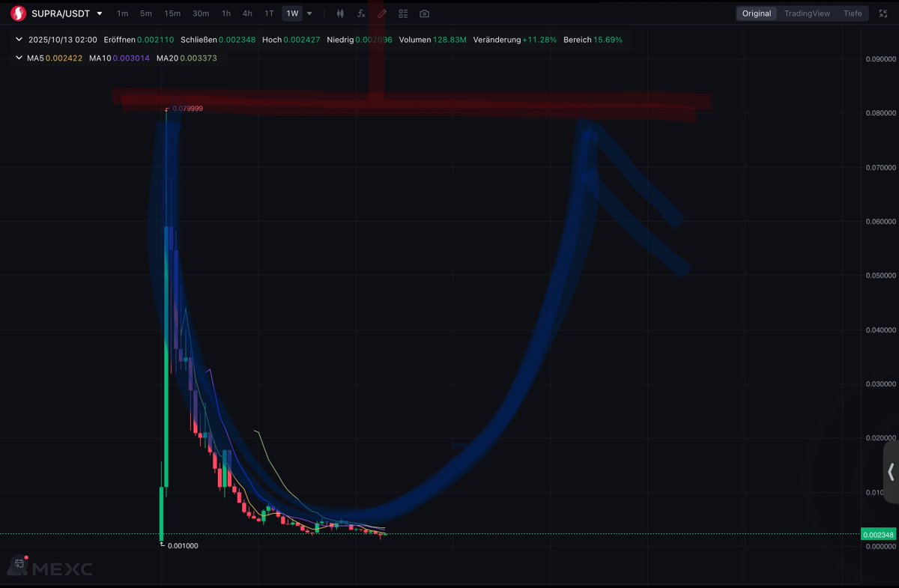
Task: Switch to the TradingView chart view
Action: (807, 13)
